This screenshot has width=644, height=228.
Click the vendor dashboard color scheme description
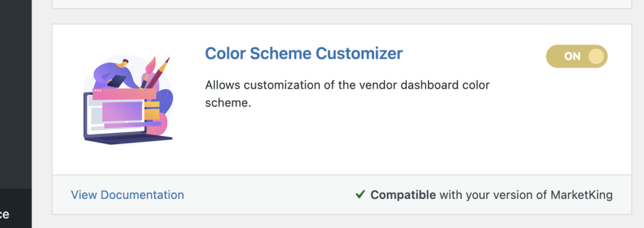[x=347, y=94]
